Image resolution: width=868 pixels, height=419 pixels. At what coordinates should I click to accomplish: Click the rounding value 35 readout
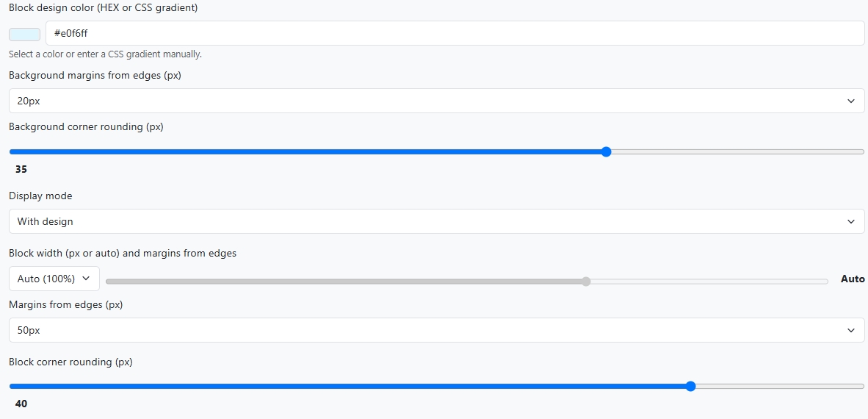[21, 169]
